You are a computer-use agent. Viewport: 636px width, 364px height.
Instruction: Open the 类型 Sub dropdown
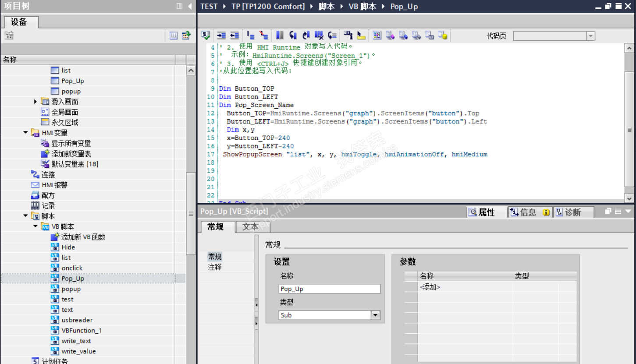(x=375, y=315)
